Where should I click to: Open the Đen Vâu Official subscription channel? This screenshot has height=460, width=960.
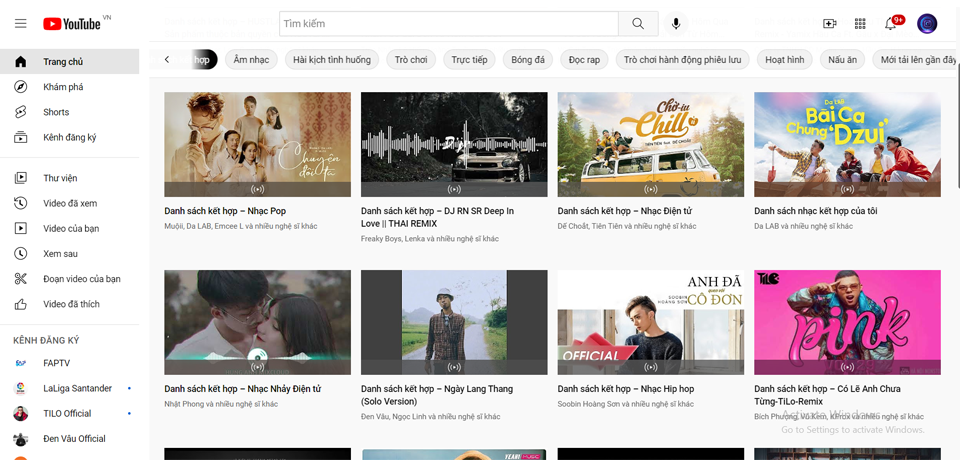point(69,438)
